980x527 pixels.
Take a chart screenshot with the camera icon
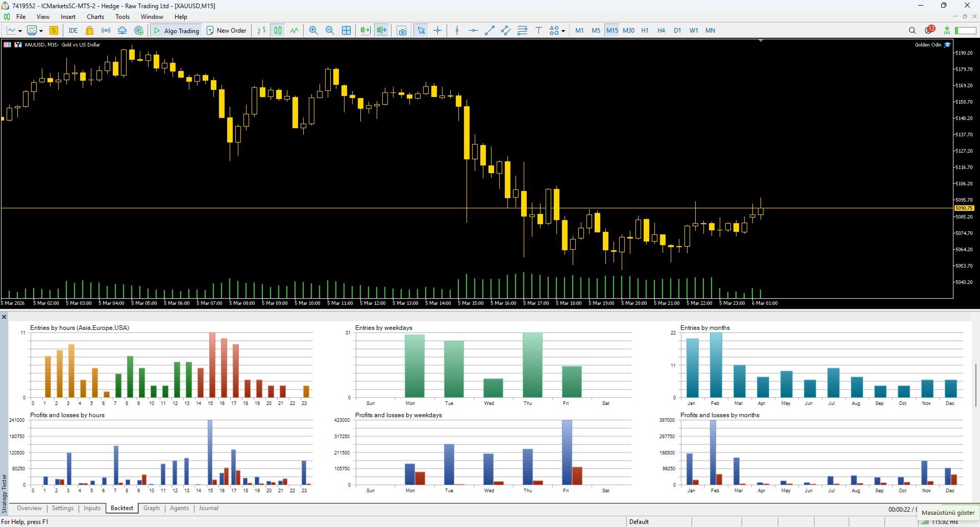tap(402, 30)
